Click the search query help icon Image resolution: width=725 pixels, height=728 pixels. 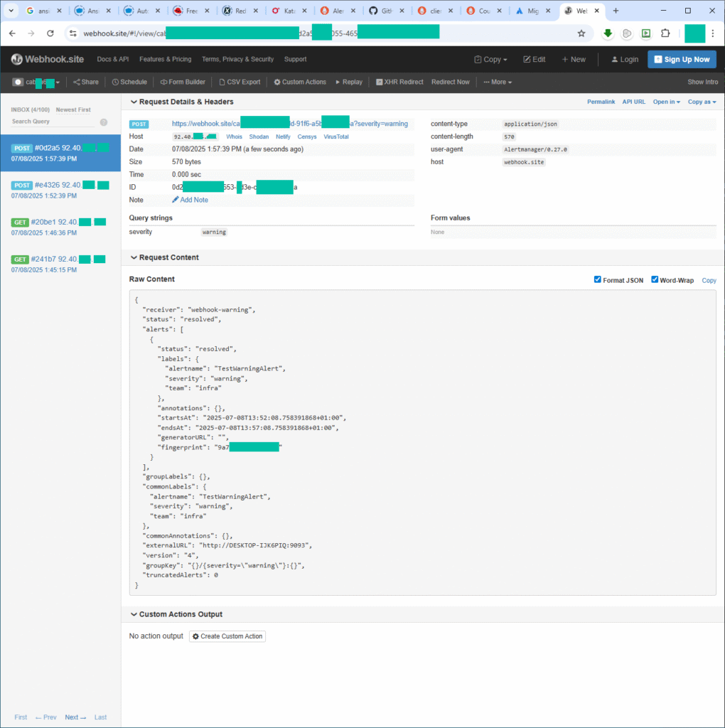104,122
